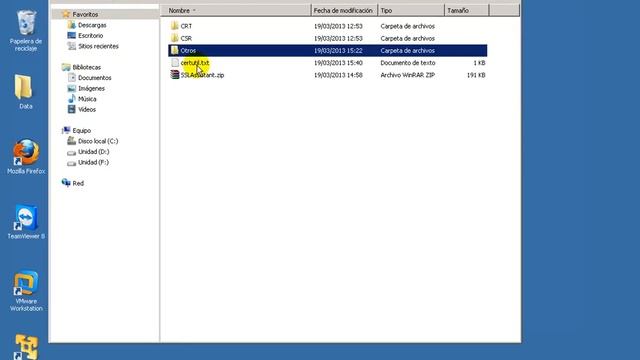Select the certutil.txt file name
640x360 pixels.
point(195,62)
